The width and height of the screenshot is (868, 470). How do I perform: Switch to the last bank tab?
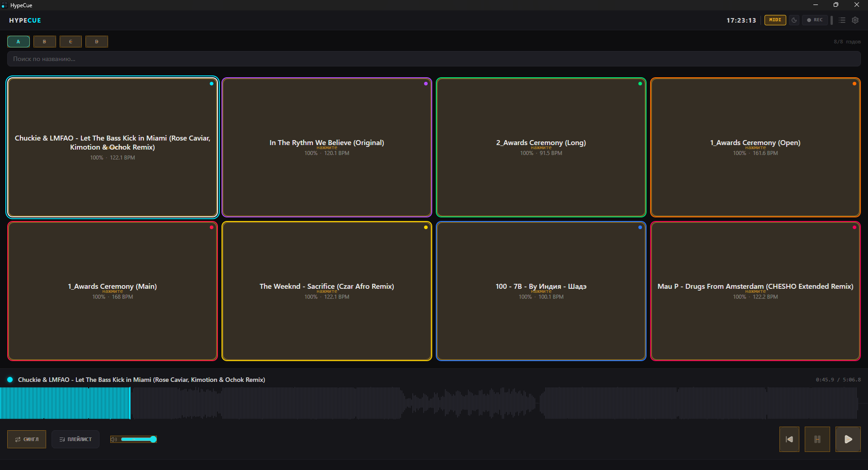97,42
